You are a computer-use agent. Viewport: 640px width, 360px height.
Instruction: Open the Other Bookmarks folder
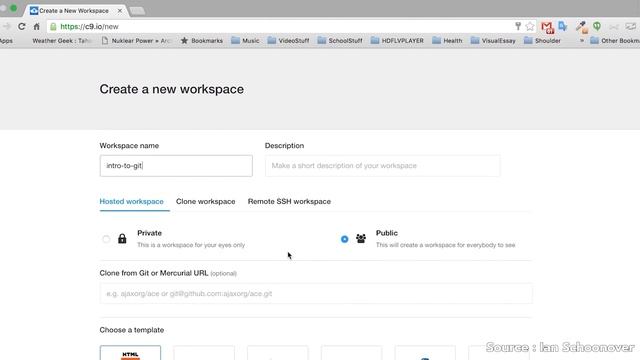[615, 40]
